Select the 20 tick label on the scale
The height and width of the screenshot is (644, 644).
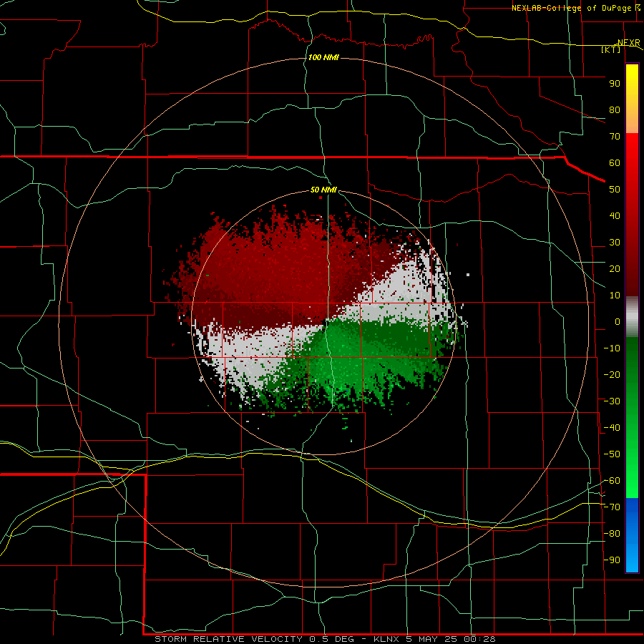(615, 269)
